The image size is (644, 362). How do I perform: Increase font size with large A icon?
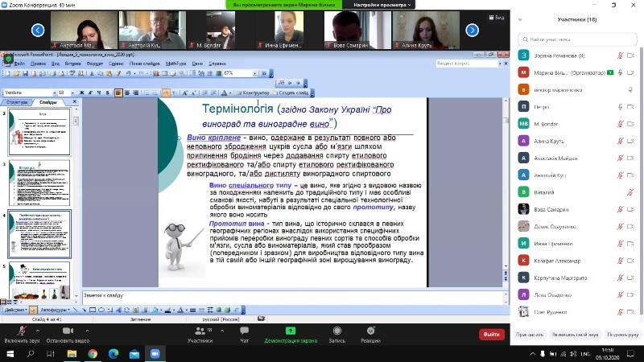click(x=185, y=93)
